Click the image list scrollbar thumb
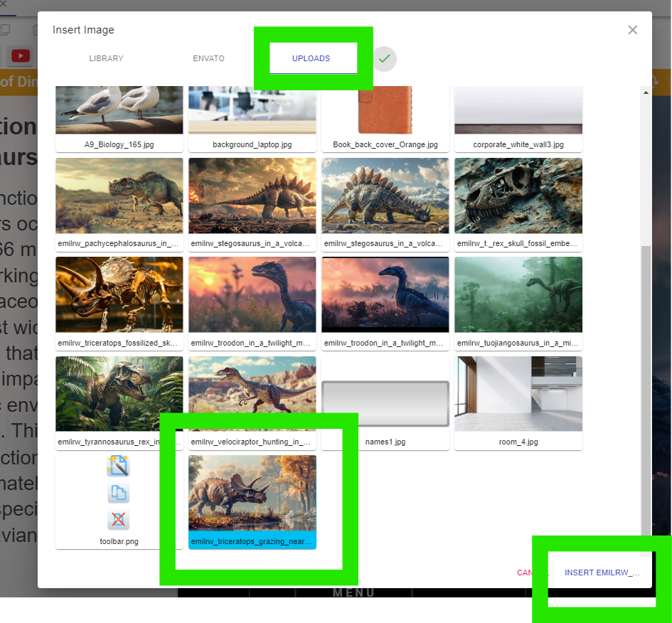This screenshot has height=623, width=672. tap(646, 390)
